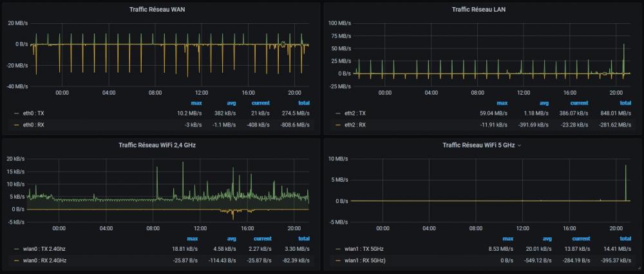
Task: Click the wlan1 : RX 5GHz) legend entry
Action: click(x=365, y=260)
